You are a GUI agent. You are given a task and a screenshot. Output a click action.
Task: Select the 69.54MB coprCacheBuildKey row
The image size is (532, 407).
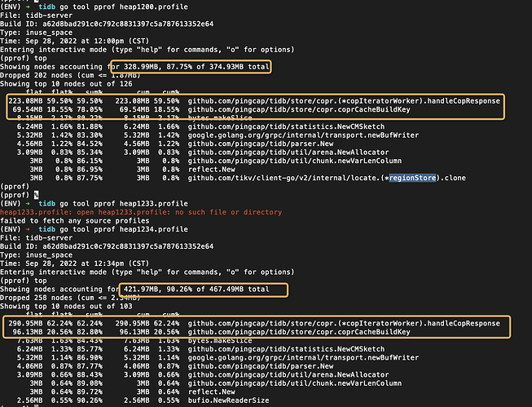point(209,109)
